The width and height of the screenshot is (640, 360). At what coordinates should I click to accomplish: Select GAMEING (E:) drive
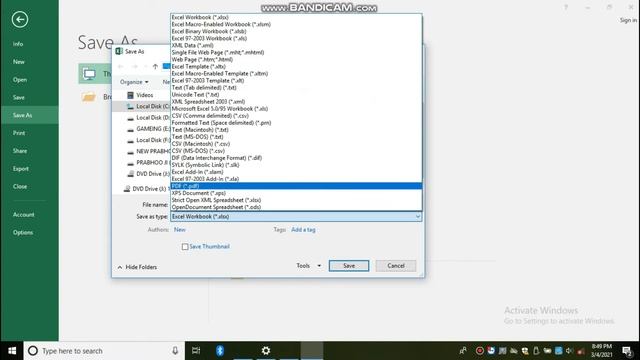(153, 129)
